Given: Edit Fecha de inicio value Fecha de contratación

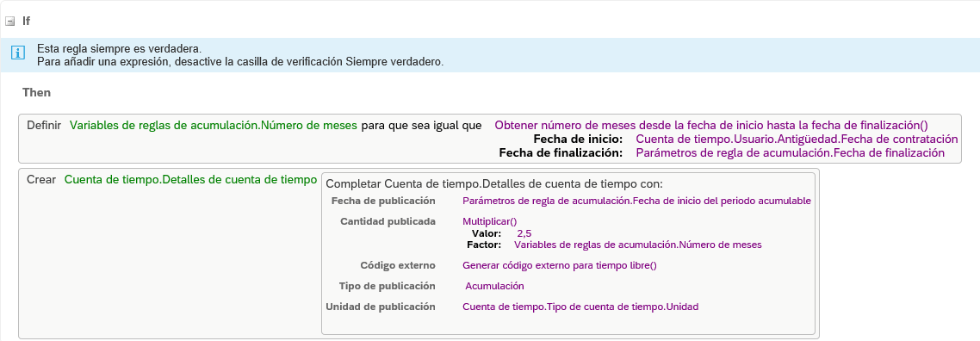Looking at the screenshot, I should click(x=797, y=139).
